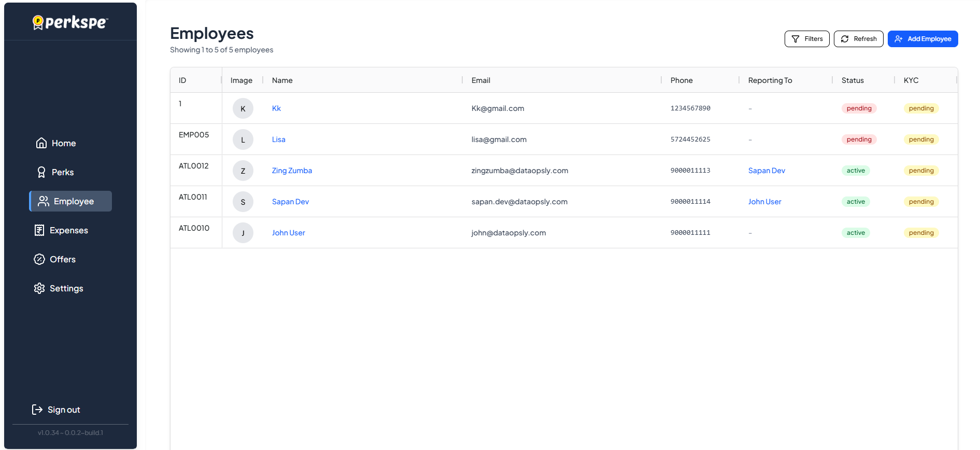The image size is (980, 450).
Task: Click the Perkspe logo
Action: (70, 22)
